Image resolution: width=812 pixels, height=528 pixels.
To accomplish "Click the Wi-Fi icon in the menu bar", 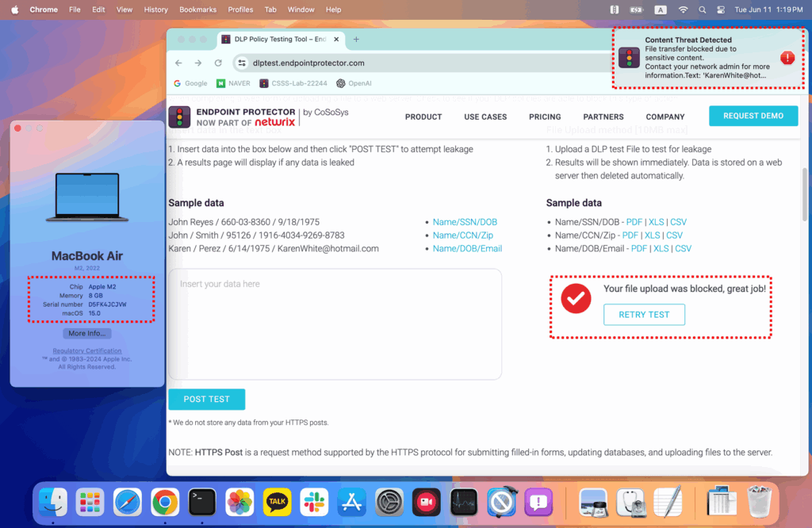I will (683, 10).
